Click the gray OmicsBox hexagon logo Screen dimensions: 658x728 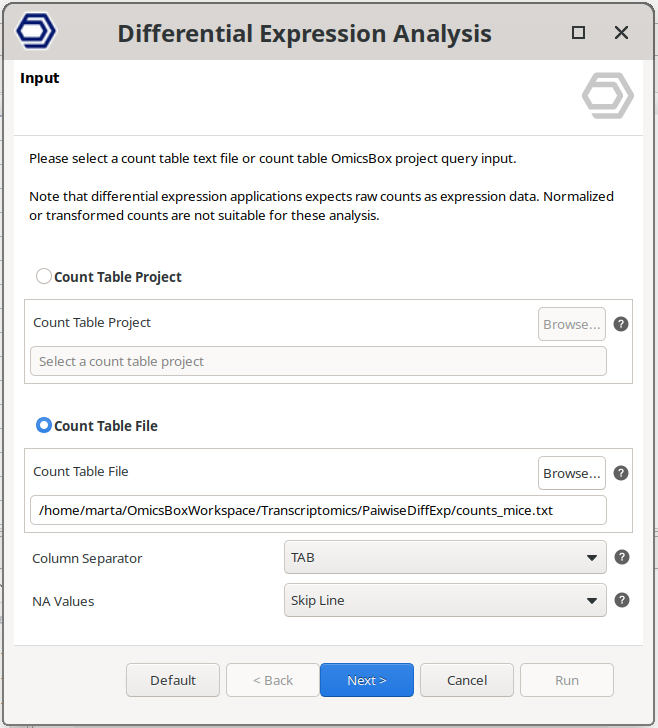pyautogui.click(x=607, y=96)
